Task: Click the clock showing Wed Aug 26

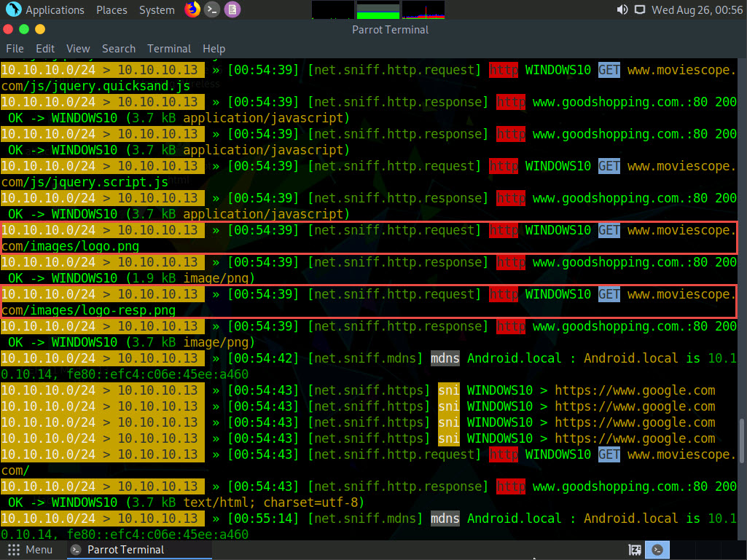Action: 697,10
